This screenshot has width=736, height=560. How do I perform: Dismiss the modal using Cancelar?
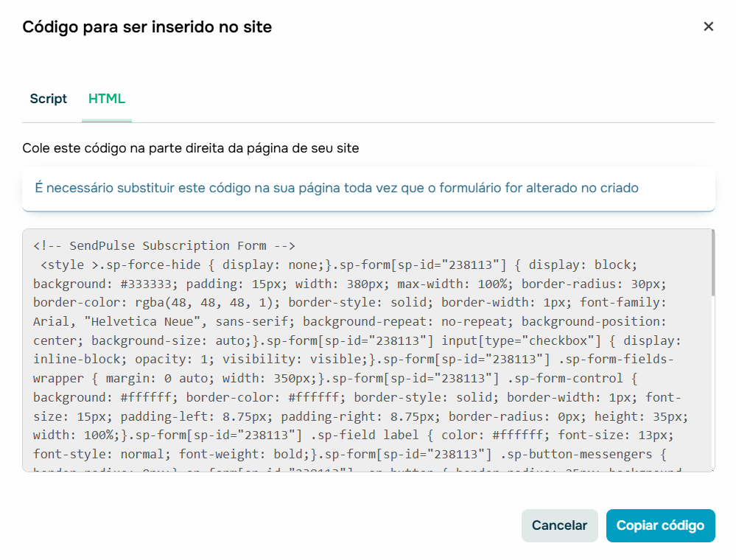click(559, 525)
